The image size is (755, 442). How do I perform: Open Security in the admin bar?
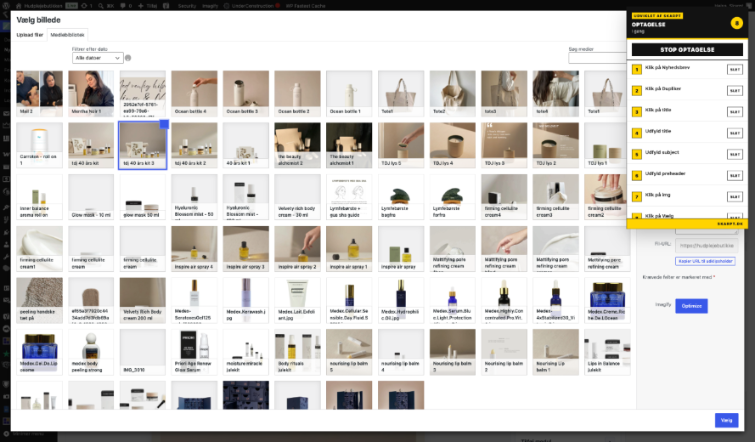coord(187,6)
